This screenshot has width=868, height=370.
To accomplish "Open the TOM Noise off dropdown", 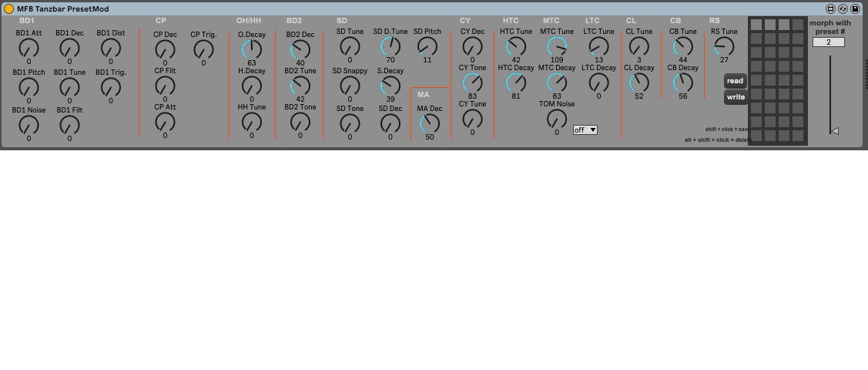I will (x=585, y=130).
